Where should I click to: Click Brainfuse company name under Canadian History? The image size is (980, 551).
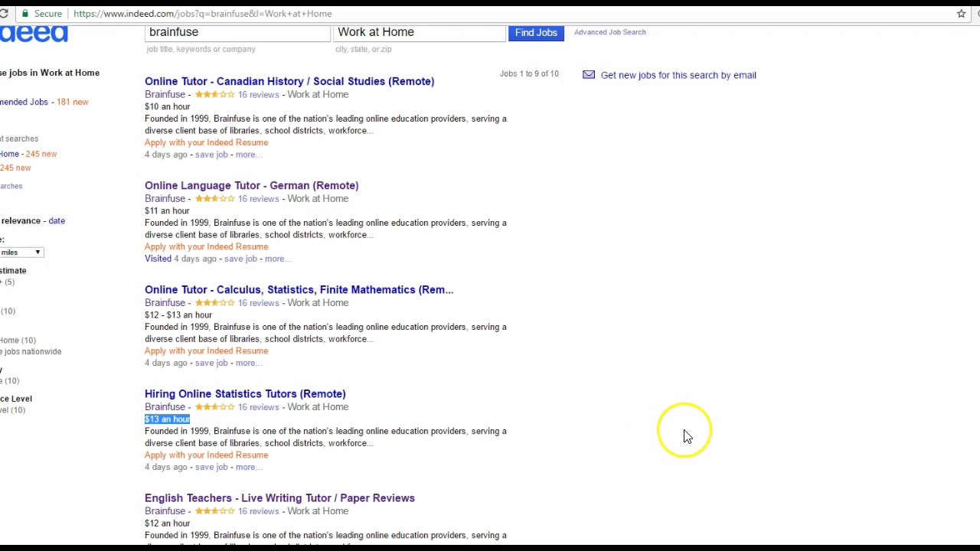[x=165, y=95]
